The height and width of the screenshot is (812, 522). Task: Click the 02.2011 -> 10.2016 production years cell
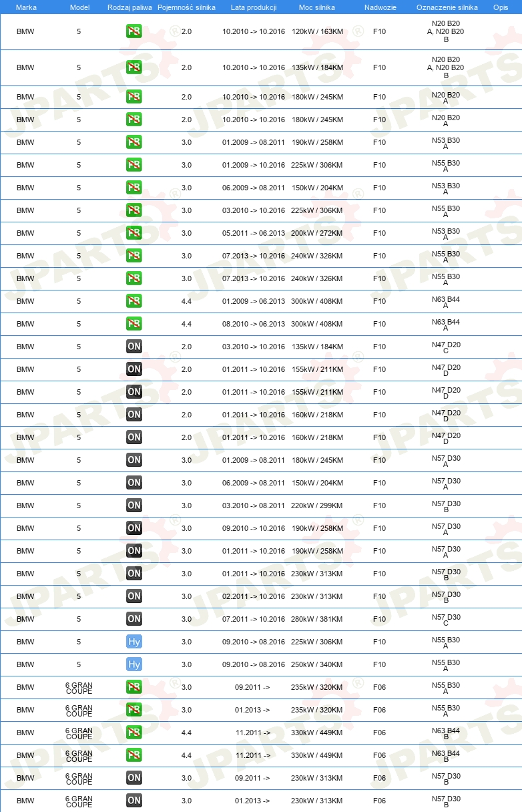tap(254, 596)
